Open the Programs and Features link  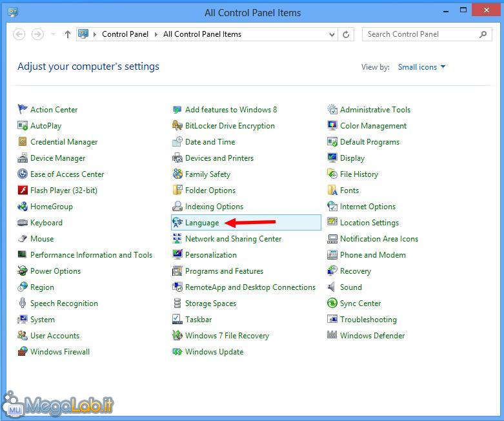point(224,271)
